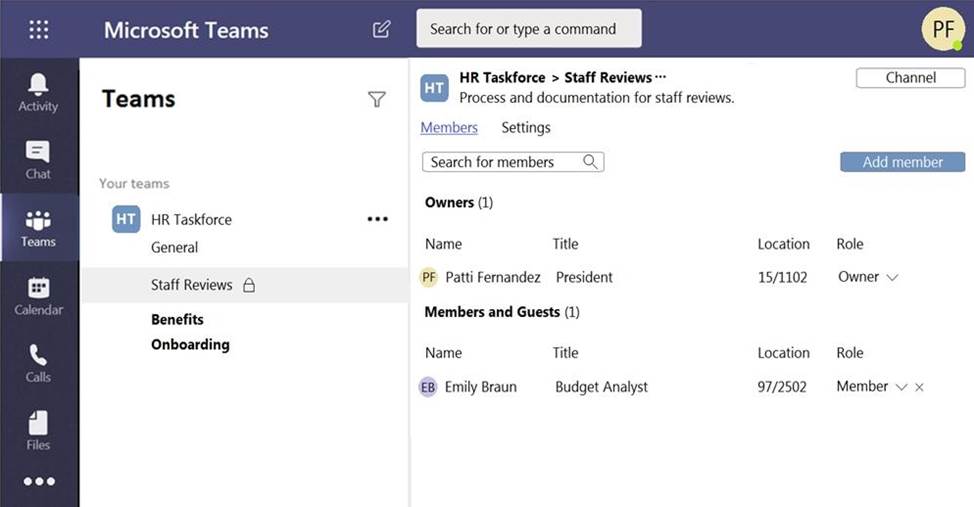Click the Channel button
Image resolution: width=974 pixels, height=507 pixels.
910,78
